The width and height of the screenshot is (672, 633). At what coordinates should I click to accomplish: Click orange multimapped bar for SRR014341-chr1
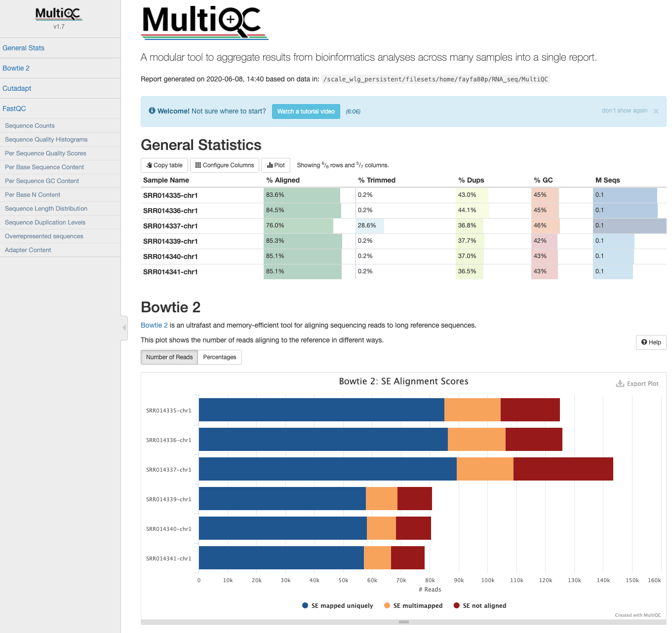[377, 558]
